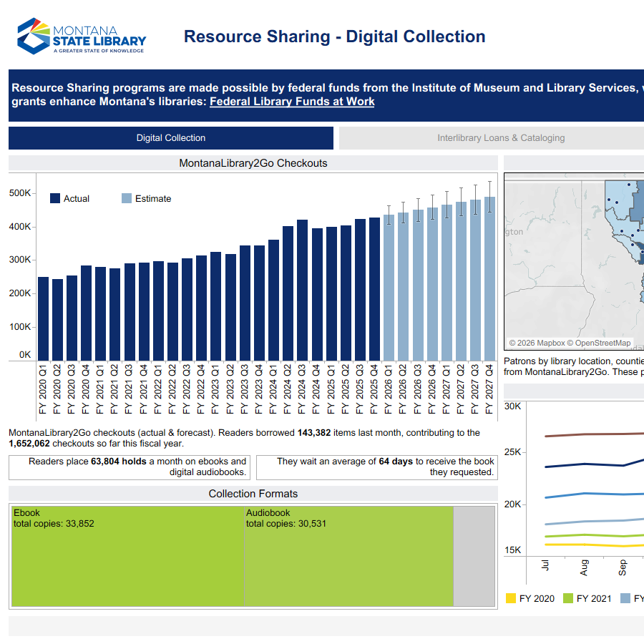
Task: Select the FY 2020 Q1 checkouts bar
Action: pyautogui.click(x=44, y=318)
